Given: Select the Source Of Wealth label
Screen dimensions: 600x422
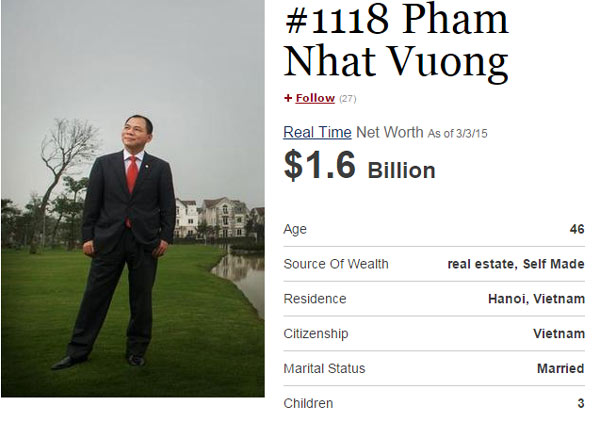Looking at the screenshot, I should tap(336, 264).
